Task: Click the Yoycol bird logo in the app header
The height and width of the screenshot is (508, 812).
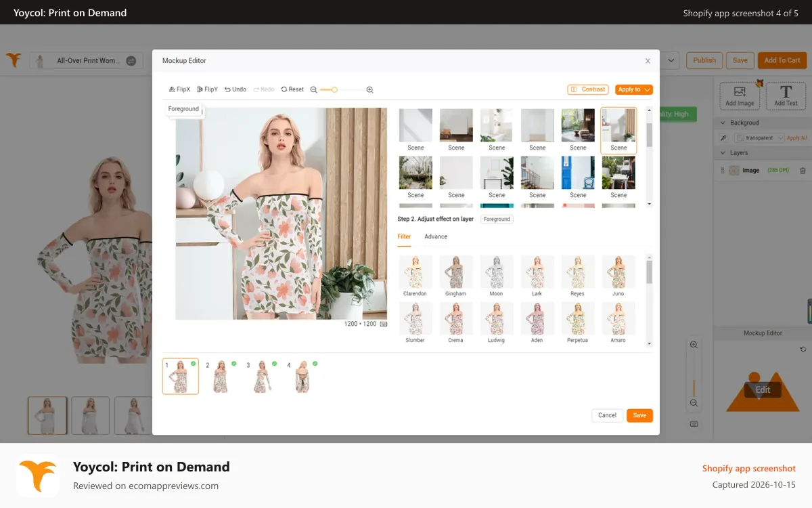Action: 14,60
